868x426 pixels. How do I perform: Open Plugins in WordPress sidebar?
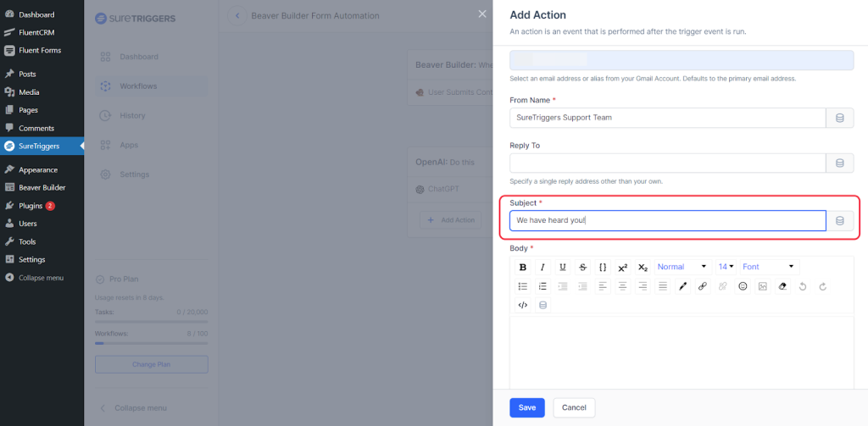[x=31, y=206]
